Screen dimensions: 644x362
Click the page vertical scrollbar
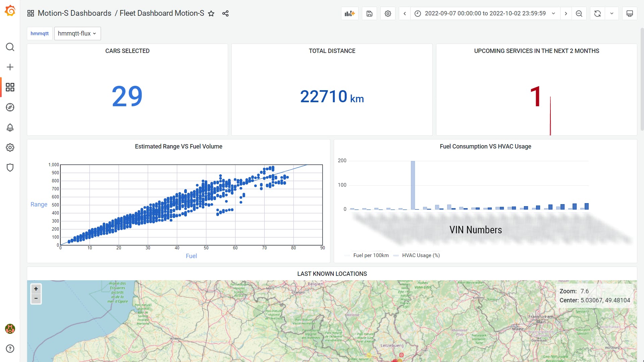(x=642, y=80)
